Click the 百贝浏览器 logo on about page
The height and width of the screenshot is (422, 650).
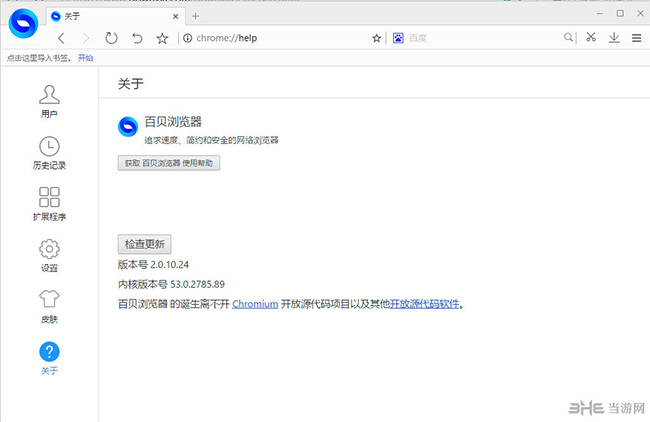tap(128, 126)
